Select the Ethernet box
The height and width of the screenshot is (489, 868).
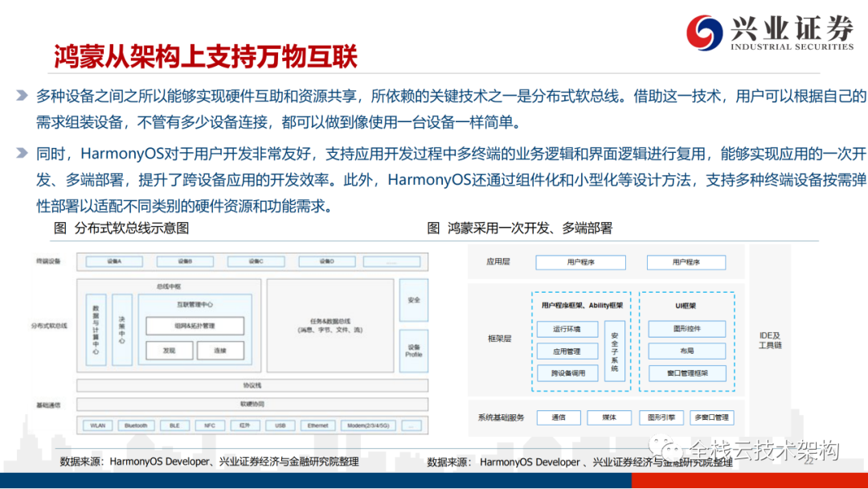click(317, 425)
